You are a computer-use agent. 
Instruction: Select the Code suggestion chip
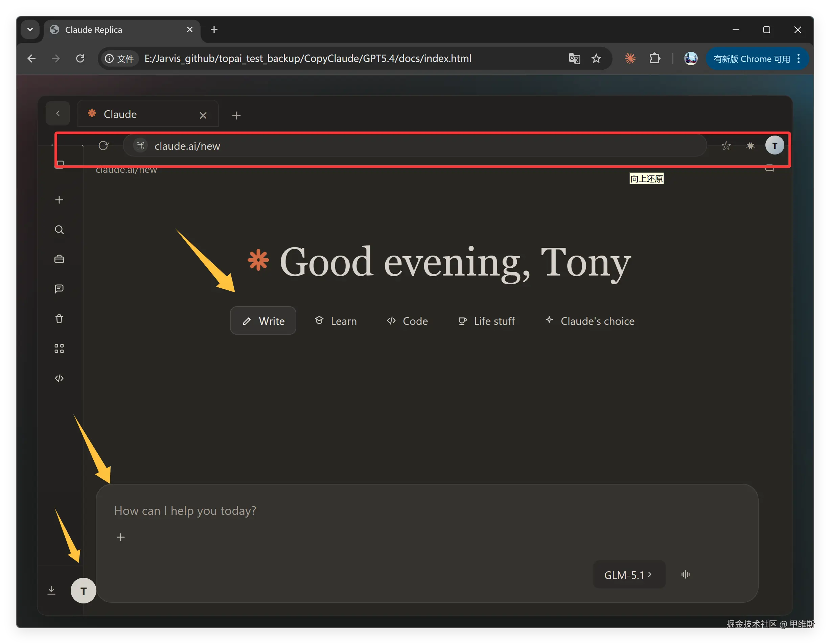(x=408, y=321)
